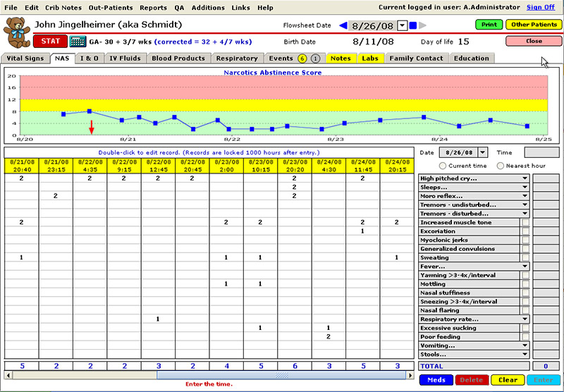The image size is (564, 392).
Task: Select the Current time radio button
Action: [443, 166]
